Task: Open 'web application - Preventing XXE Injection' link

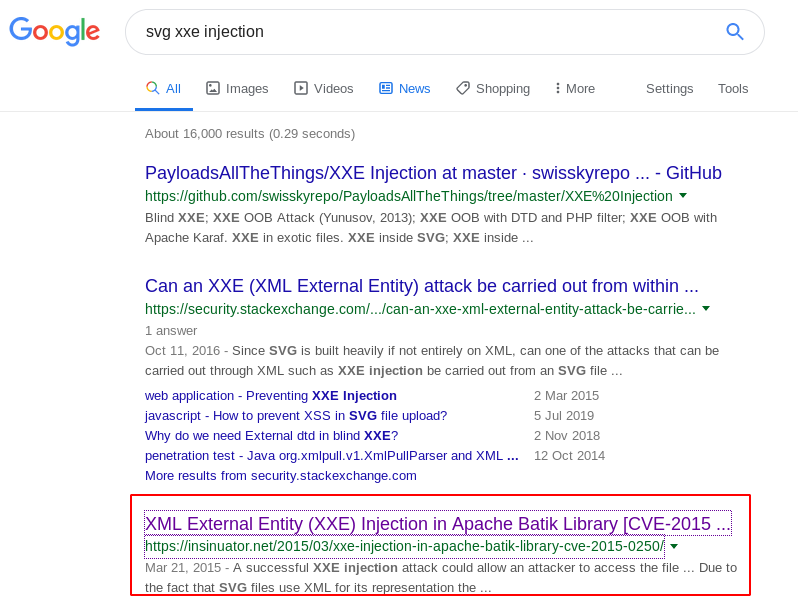Action: tap(271, 396)
